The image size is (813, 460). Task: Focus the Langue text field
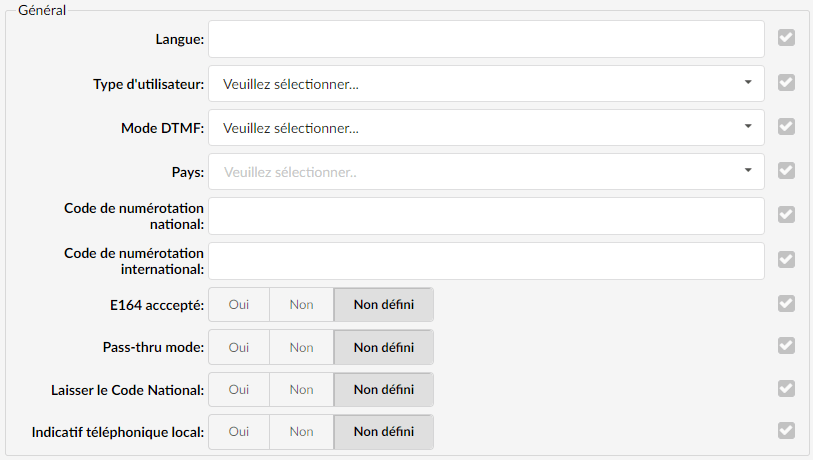click(x=486, y=39)
